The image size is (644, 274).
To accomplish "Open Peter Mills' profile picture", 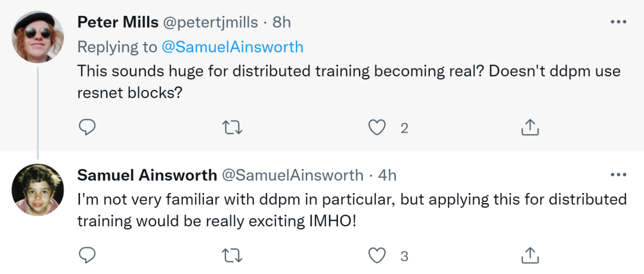I will (38, 36).
